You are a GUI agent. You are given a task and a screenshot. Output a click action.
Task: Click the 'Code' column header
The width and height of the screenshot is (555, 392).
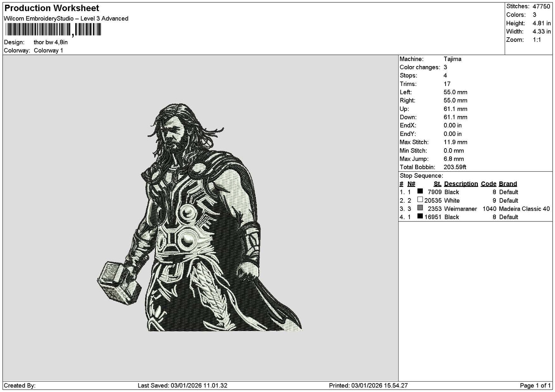pos(489,184)
